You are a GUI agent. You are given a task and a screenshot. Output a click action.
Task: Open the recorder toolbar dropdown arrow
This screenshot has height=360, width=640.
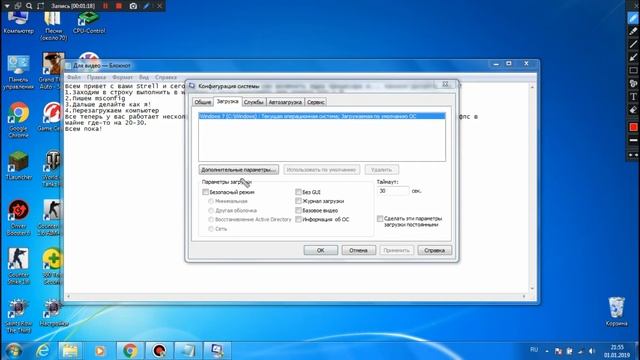coord(7,6)
